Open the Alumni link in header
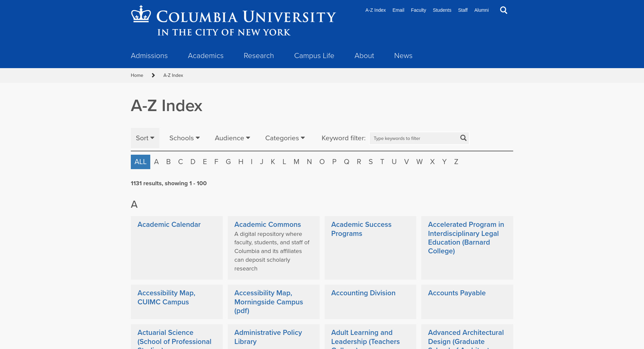 click(481, 10)
